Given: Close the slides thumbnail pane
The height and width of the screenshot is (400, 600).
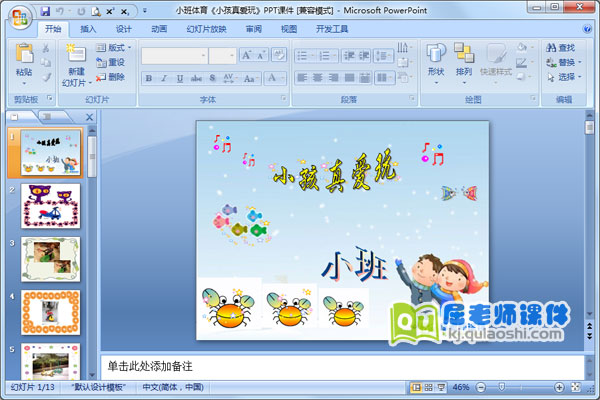Looking at the screenshot, I should pyautogui.click(x=89, y=118).
